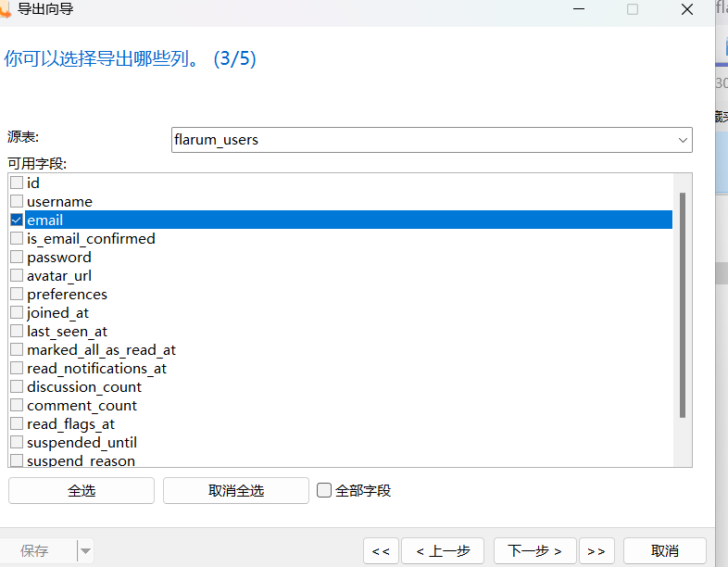Click the 全选 button
Image resolution: width=728 pixels, height=567 pixels.
click(82, 490)
